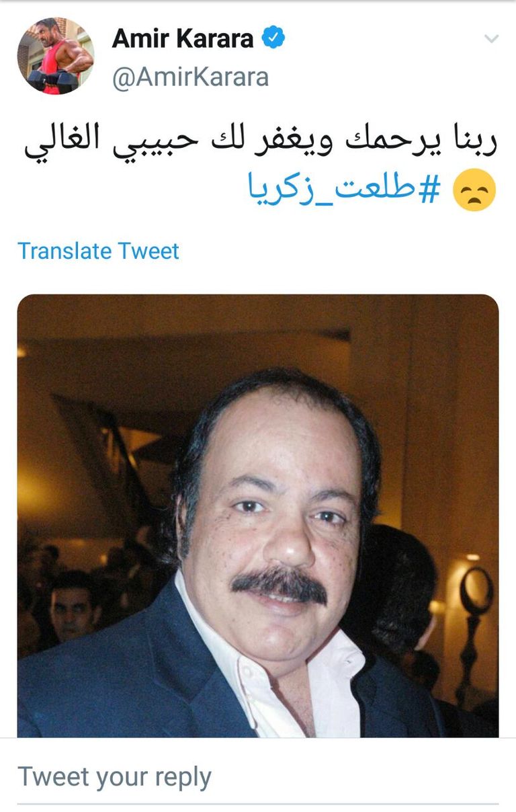The image size is (516, 812).
Task: Click the first line of Arabic tweet text
Action: [x=261, y=140]
